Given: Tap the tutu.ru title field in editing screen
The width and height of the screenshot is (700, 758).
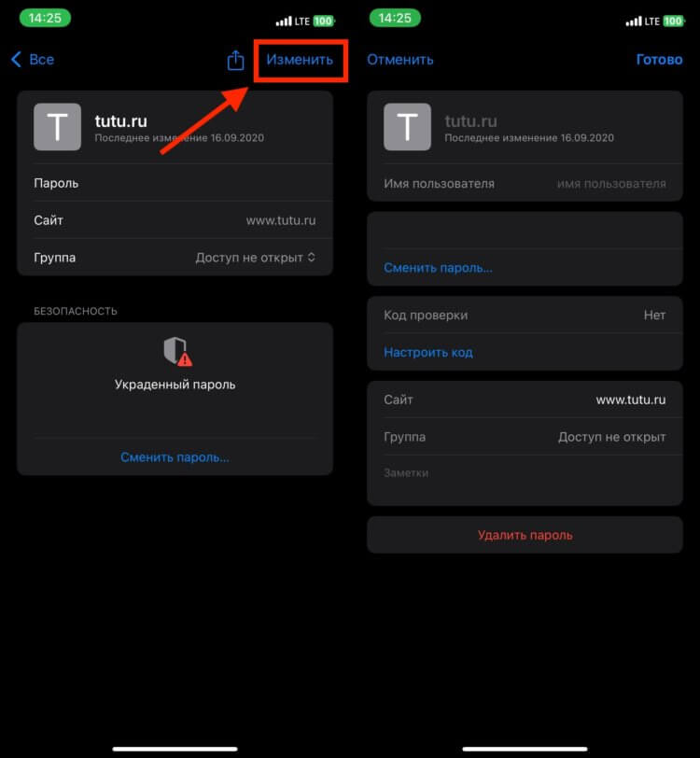Looking at the screenshot, I should click(470, 120).
